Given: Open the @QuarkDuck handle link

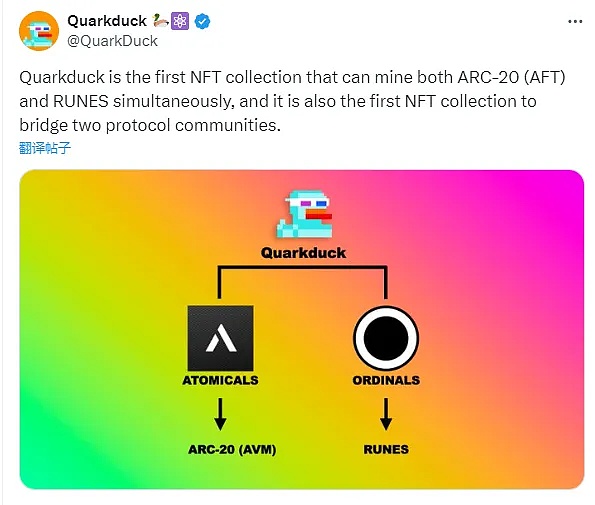Looking at the screenshot, I should point(112,41).
